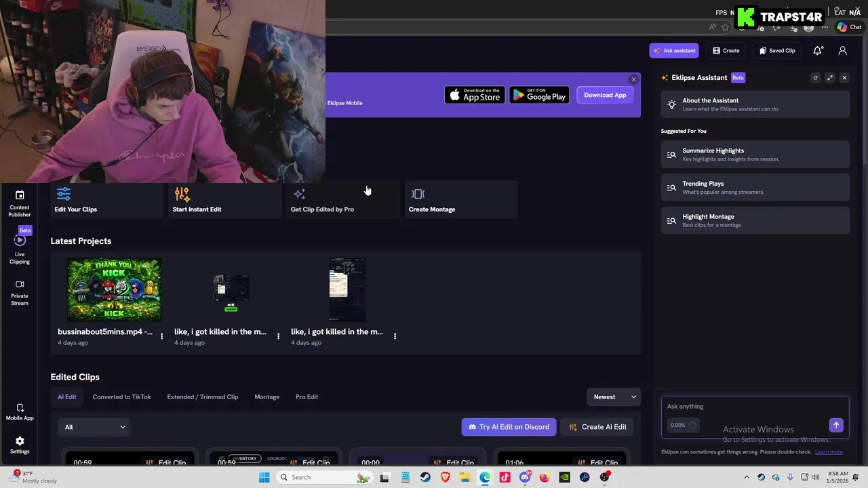Open the Learn more link
The width and height of the screenshot is (868, 488).
pos(829,452)
